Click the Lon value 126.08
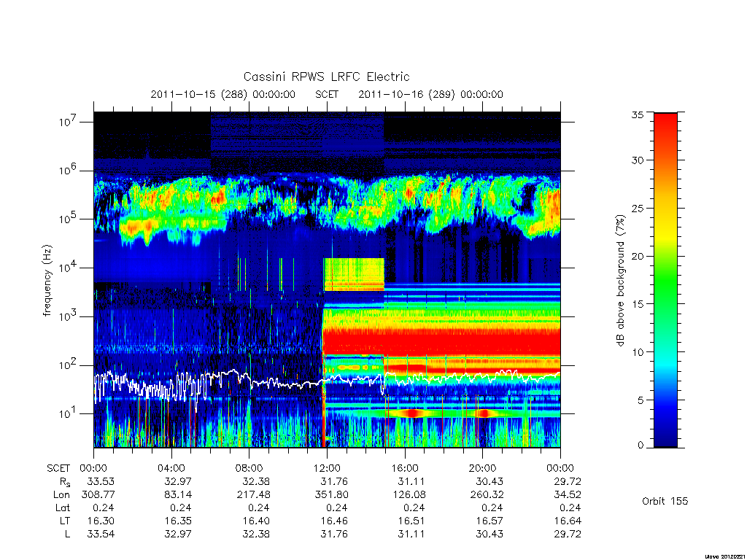 [409, 495]
